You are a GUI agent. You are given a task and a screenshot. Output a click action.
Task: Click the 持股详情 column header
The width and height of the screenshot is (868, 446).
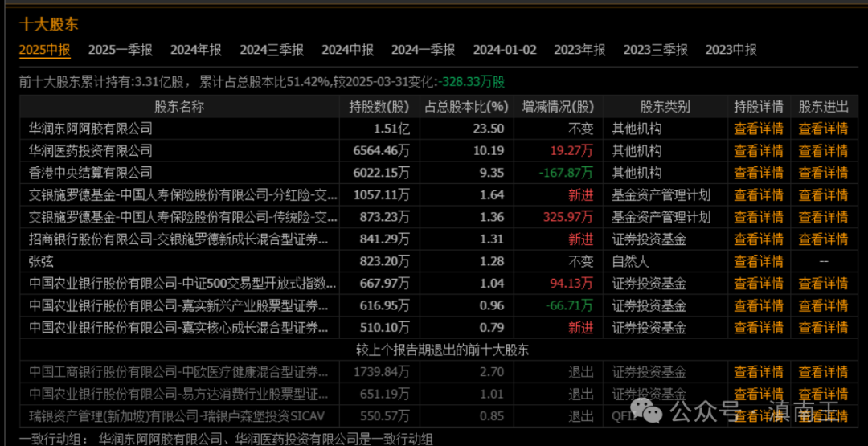pyautogui.click(x=759, y=107)
